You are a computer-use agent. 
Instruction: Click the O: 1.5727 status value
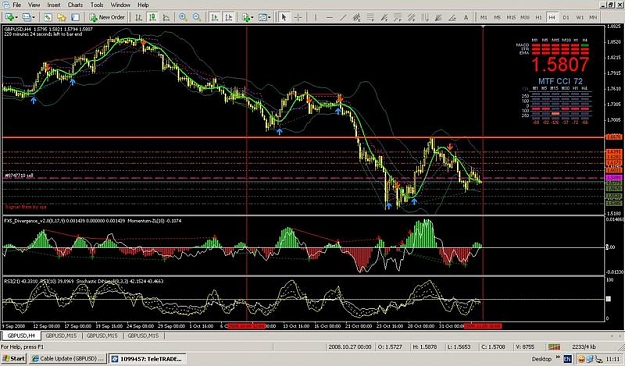click(389, 347)
